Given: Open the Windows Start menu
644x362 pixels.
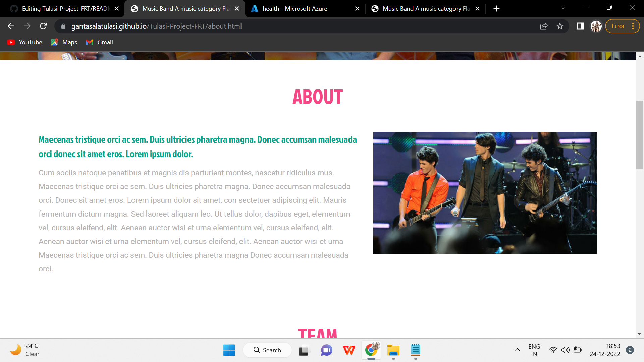Looking at the screenshot, I should pyautogui.click(x=229, y=350).
